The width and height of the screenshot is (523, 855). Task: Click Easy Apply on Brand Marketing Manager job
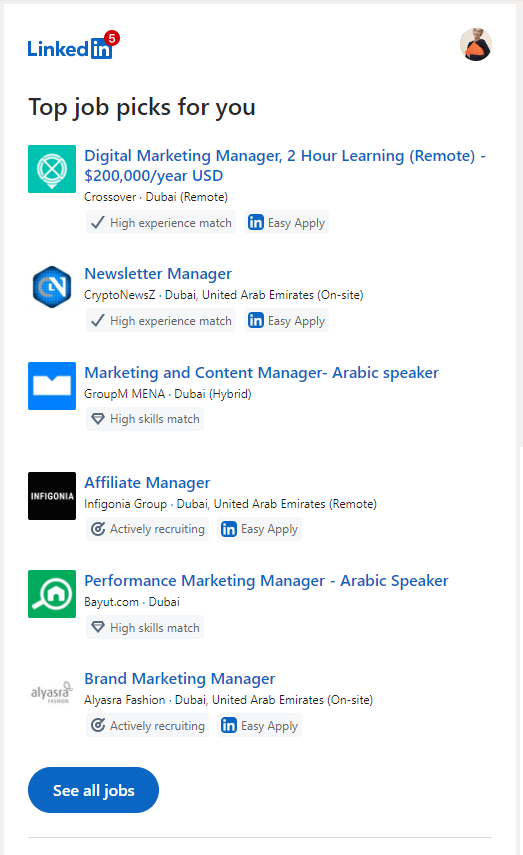point(260,726)
